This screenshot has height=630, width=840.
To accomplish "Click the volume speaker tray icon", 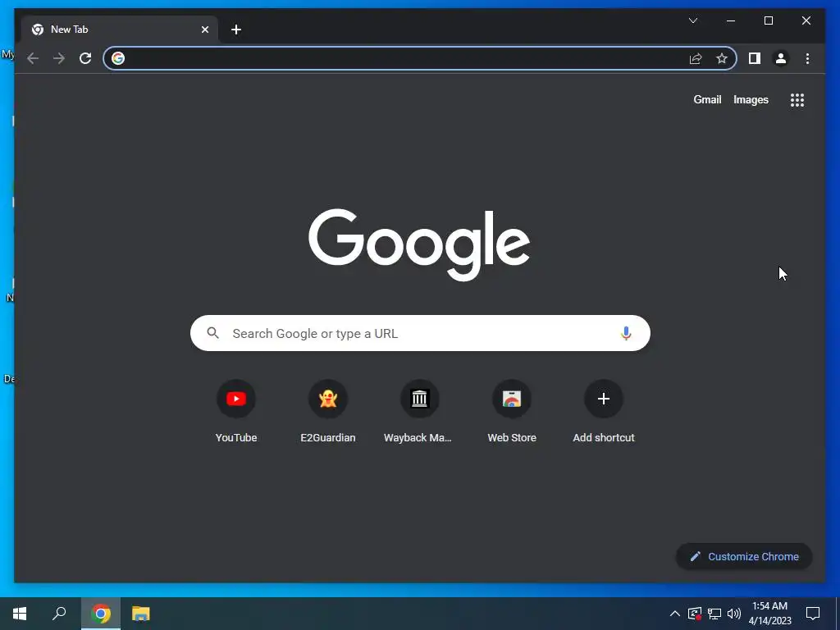I will click(x=734, y=614).
